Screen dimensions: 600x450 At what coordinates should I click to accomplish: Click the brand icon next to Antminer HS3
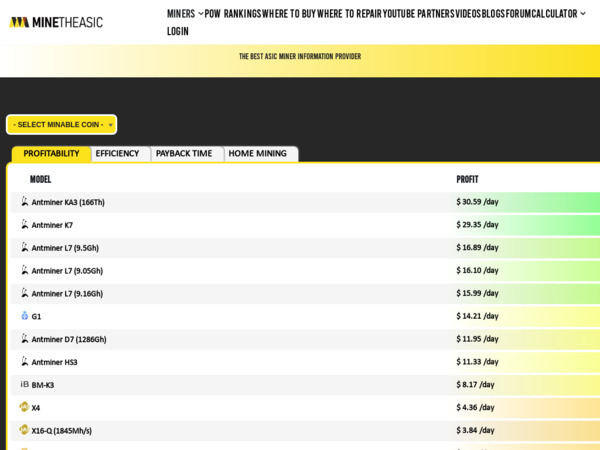25,362
